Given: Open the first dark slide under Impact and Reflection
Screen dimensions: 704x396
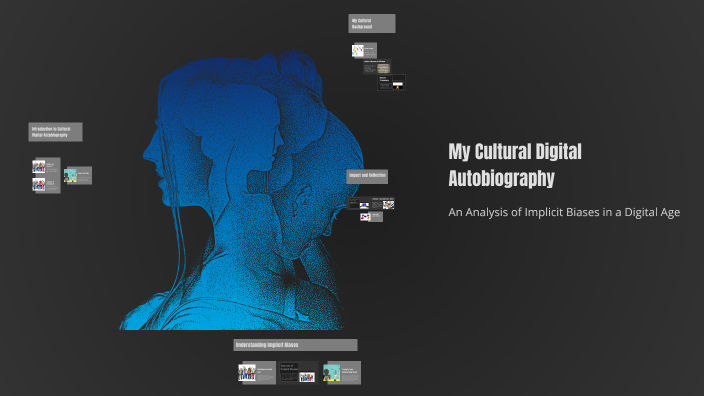Looking at the screenshot, I should (359, 203).
